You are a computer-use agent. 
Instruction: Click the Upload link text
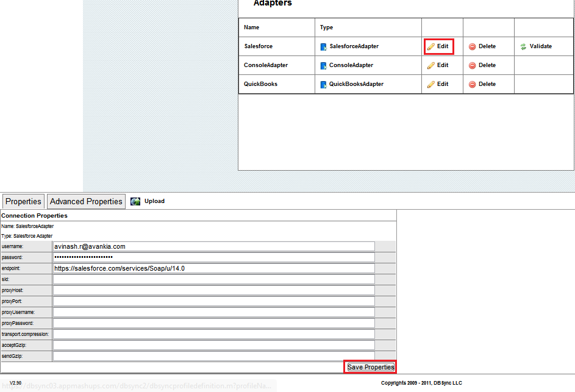point(154,201)
